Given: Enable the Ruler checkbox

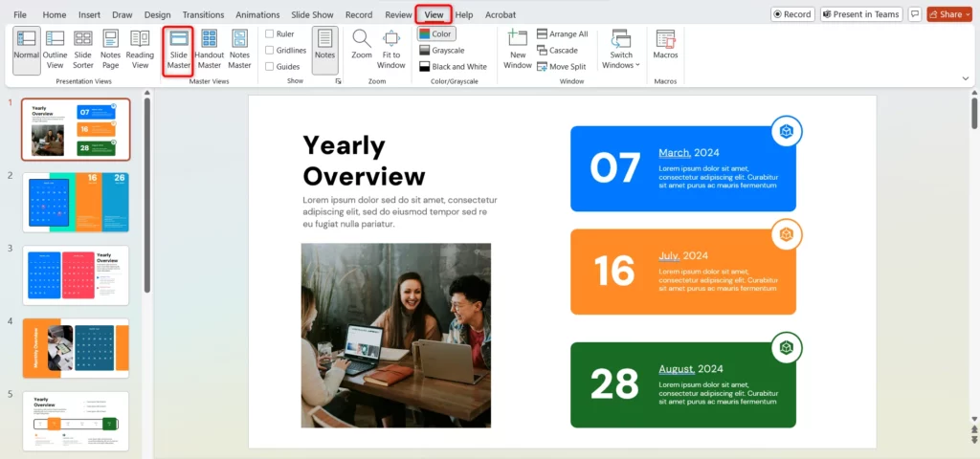Looking at the screenshot, I should [269, 34].
